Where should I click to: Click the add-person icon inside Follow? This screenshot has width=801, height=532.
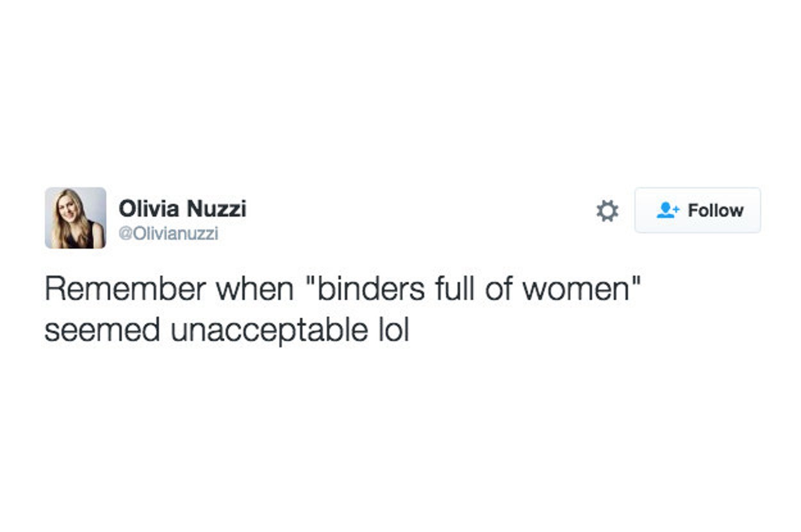[x=668, y=210]
